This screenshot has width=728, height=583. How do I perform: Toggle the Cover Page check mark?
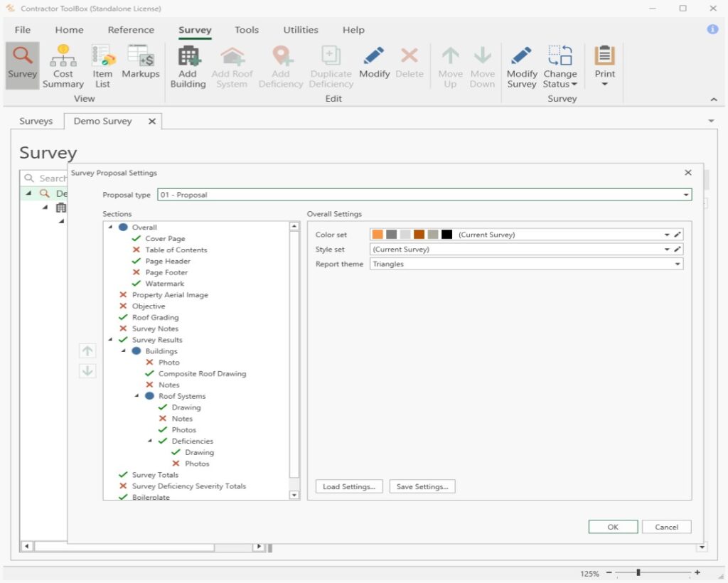(x=136, y=239)
